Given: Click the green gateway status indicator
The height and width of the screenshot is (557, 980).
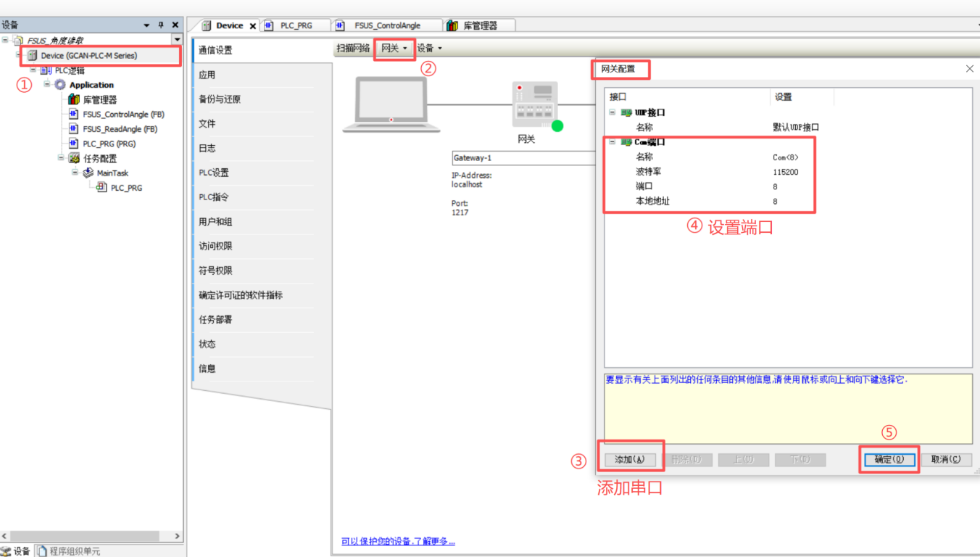Looking at the screenshot, I should point(557,126).
